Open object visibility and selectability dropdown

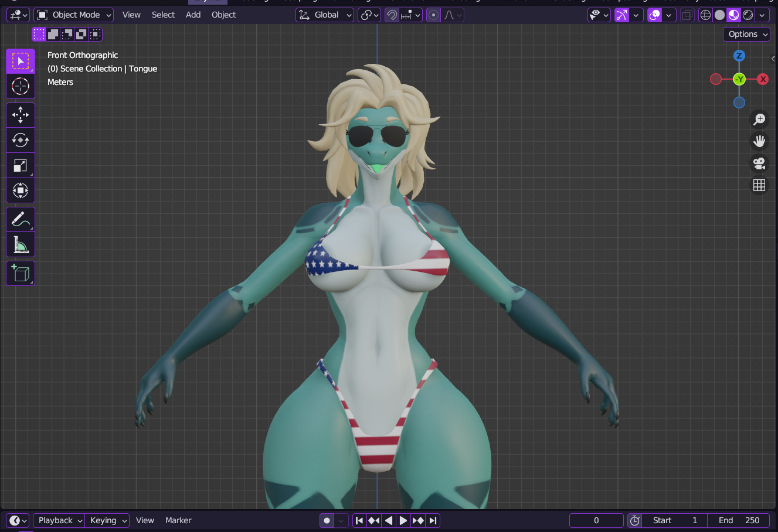click(x=599, y=15)
